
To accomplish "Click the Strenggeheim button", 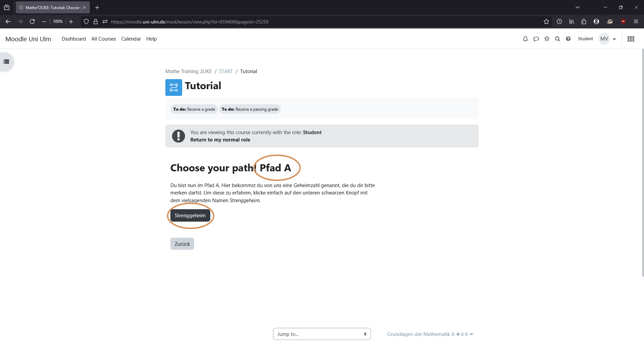I will tap(190, 216).
